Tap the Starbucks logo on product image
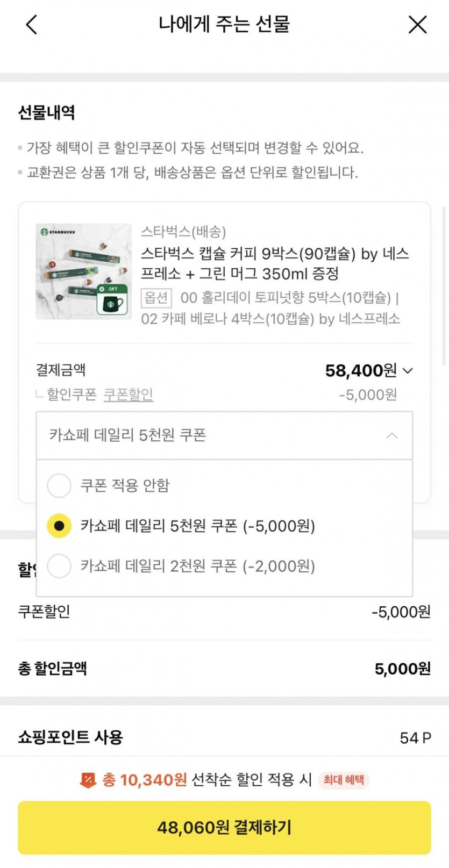The width and height of the screenshot is (449, 868). tap(45, 232)
